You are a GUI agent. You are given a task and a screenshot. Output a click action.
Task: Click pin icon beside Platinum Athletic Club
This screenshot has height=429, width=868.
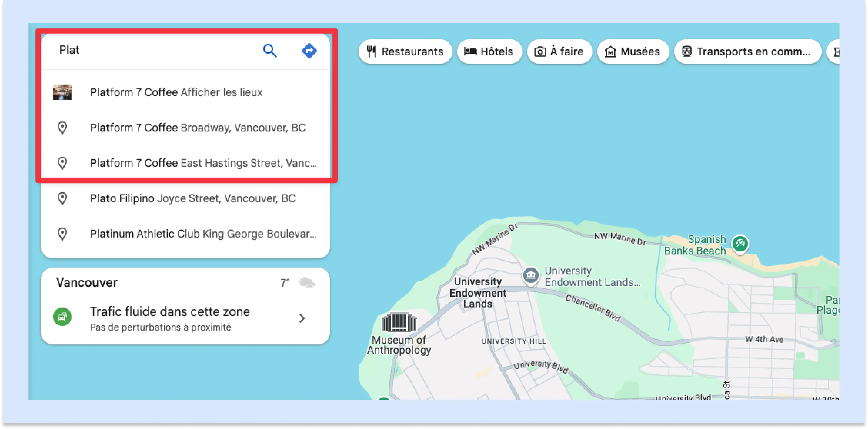click(x=62, y=234)
